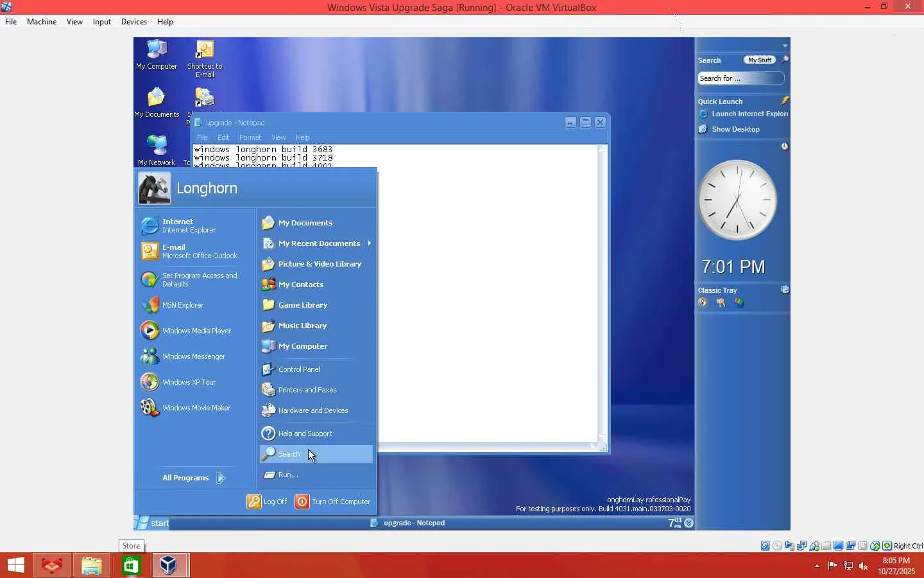
Task: Click the host clock showing 8:05 PM
Action: click(896, 566)
